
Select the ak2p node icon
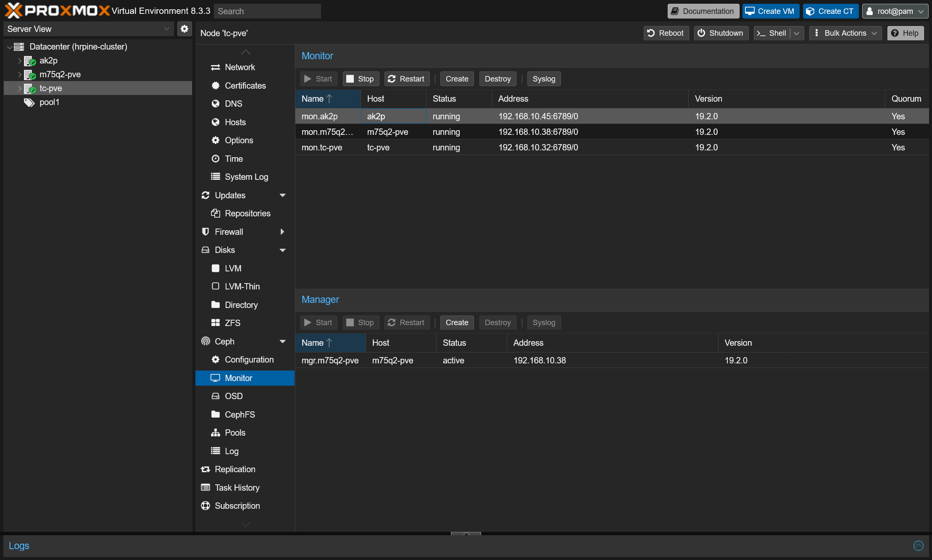(30, 60)
